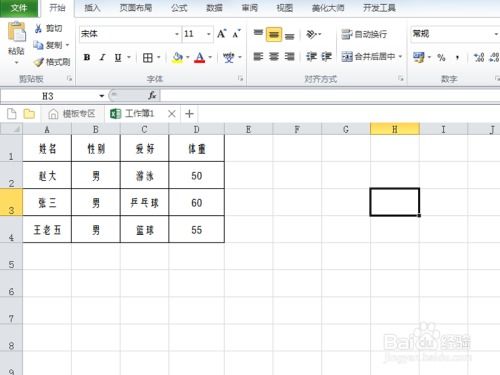Decrease indent icon
Image resolution: width=500 pixels, height=375 pixels.
[x=311, y=57]
